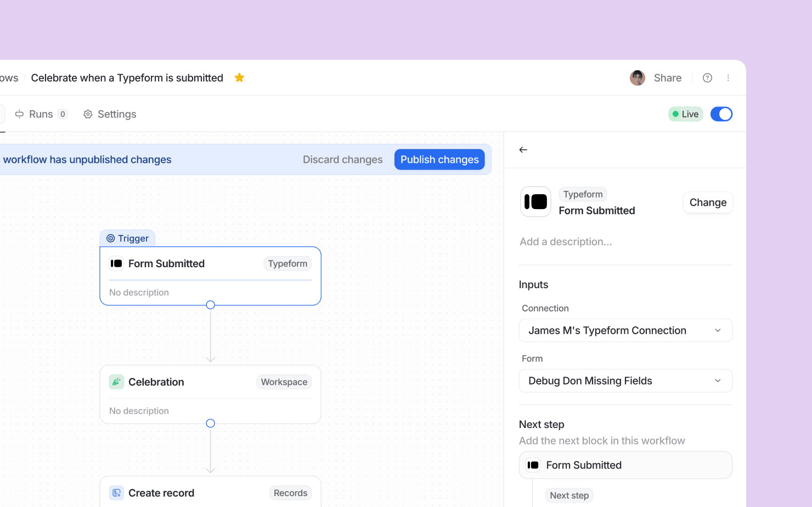Toggle the Live workflow switch off
812x507 pixels.
pos(721,114)
